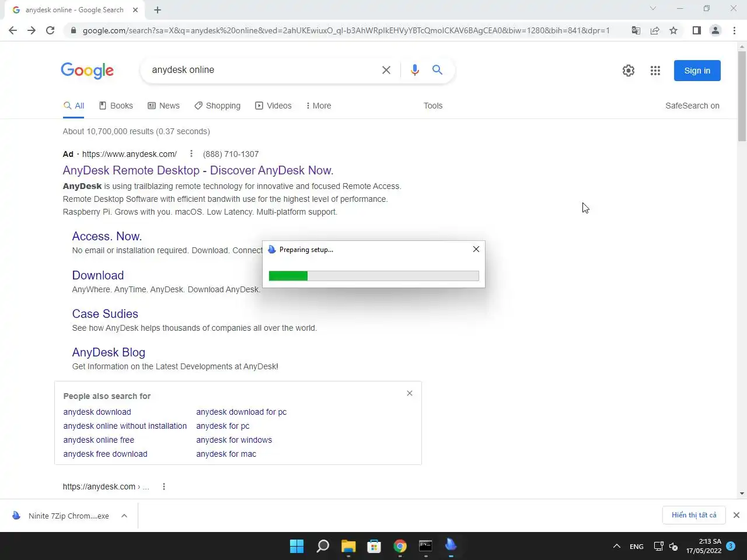Open download options for Ninite exe
The image size is (747, 560).
pyautogui.click(x=124, y=516)
